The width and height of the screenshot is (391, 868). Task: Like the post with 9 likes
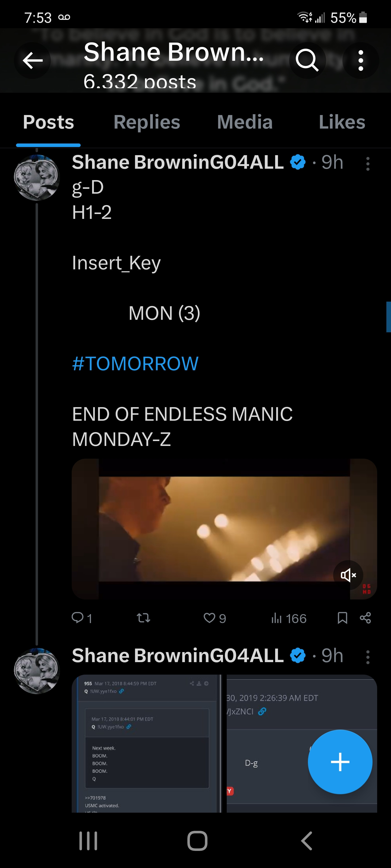coord(210,618)
